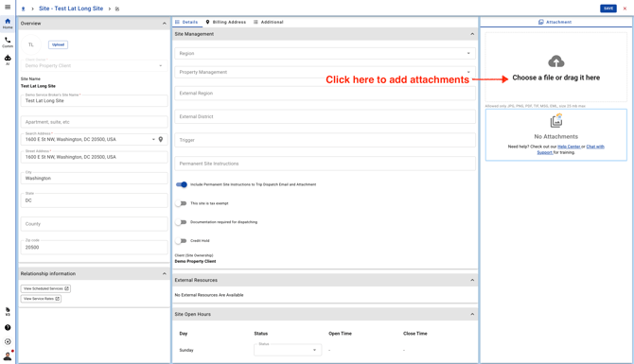The image size is (634, 364).
Task: Open the Region dropdown
Action: coord(326,53)
